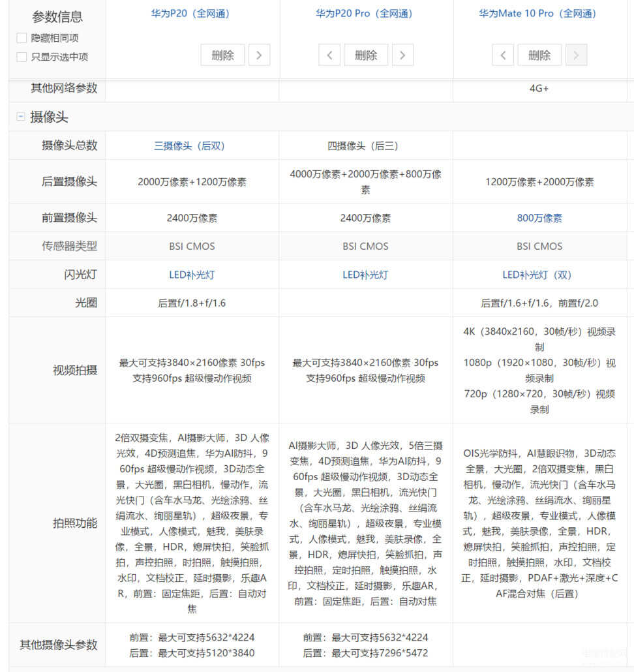The image size is (634, 672).
Task: Collapse the 摄像头 section
Action: [x=21, y=117]
